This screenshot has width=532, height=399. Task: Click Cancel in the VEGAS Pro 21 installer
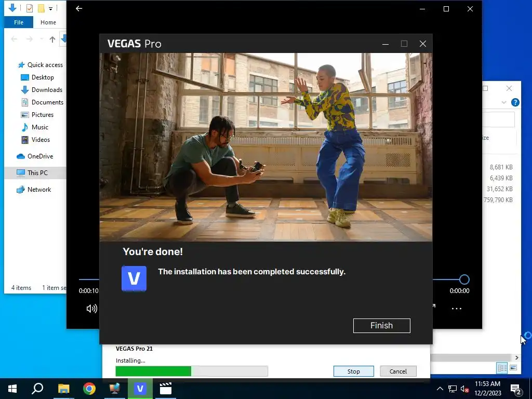[398, 371]
